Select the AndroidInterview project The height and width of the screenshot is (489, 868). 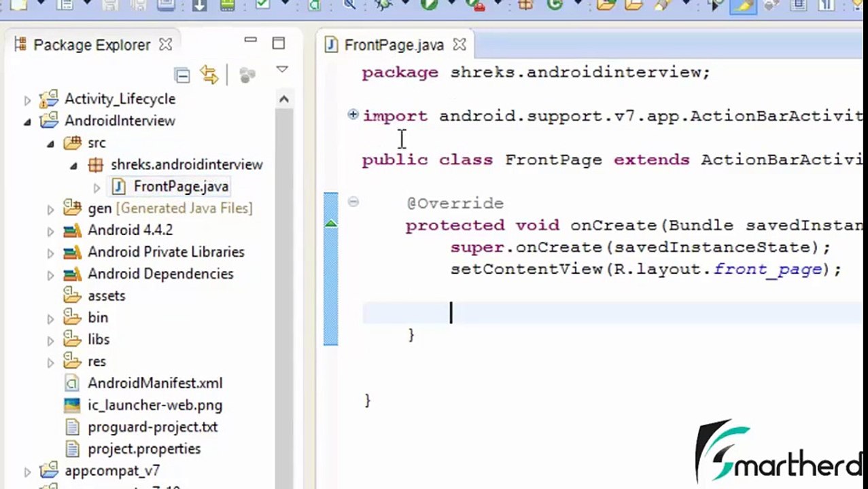(120, 121)
